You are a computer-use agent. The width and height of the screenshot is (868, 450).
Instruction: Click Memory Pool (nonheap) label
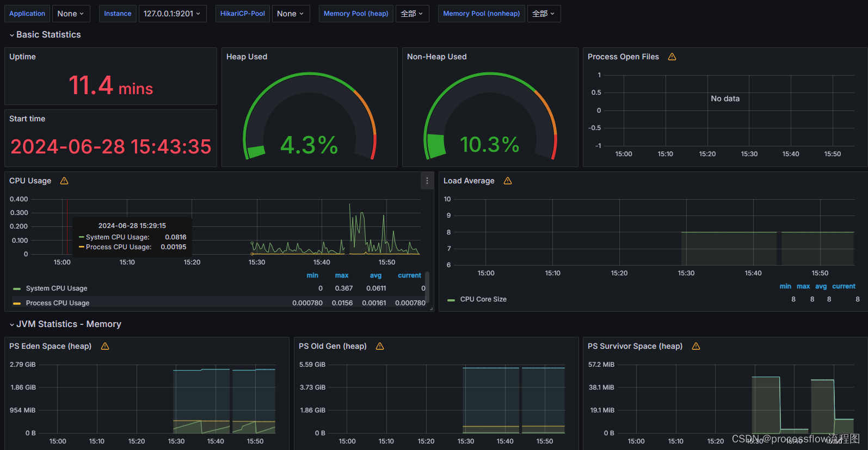[x=482, y=14]
